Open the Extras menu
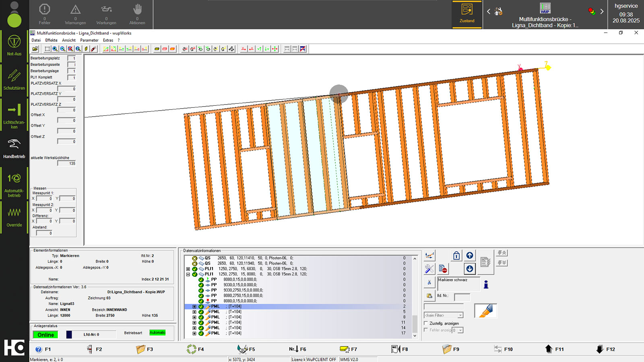The image size is (644, 362). 108,40
